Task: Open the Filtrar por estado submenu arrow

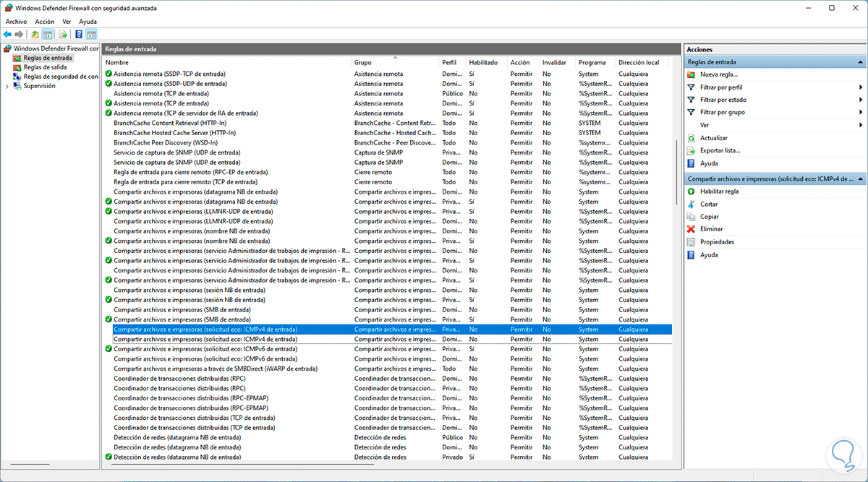Action: (x=861, y=100)
